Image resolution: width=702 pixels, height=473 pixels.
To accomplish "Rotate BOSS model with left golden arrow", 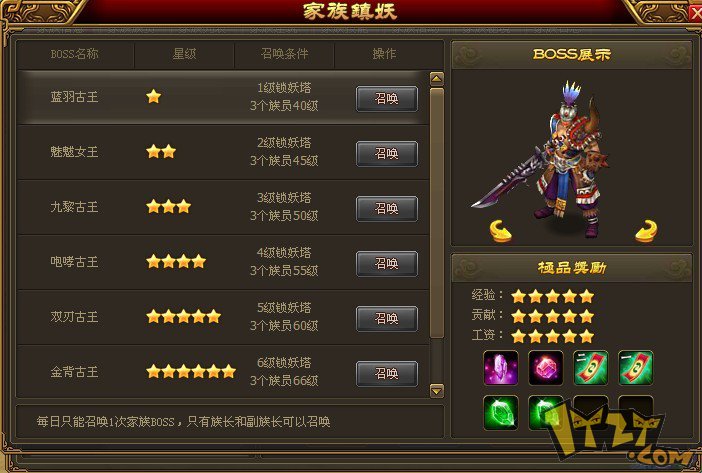I will pyautogui.click(x=501, y=231).
